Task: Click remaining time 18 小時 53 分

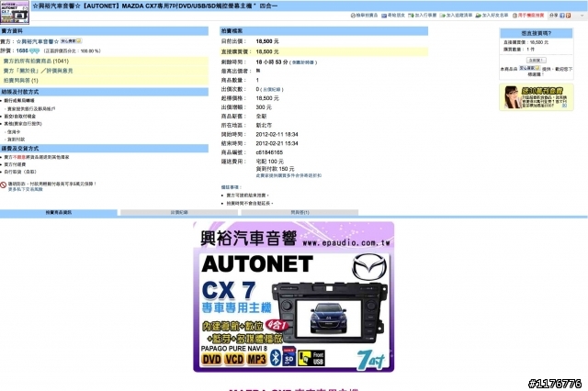Action: pos(272,62)
